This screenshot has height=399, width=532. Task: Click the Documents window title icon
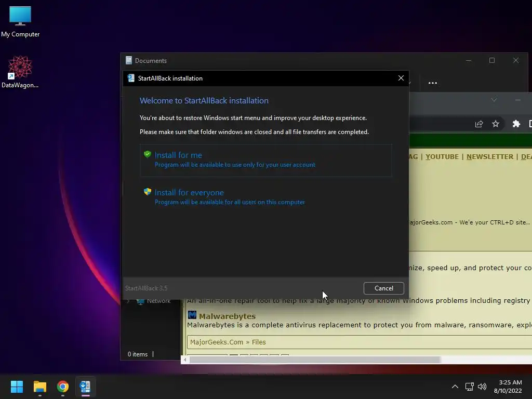pyautogui.click(x=129, y=60)
